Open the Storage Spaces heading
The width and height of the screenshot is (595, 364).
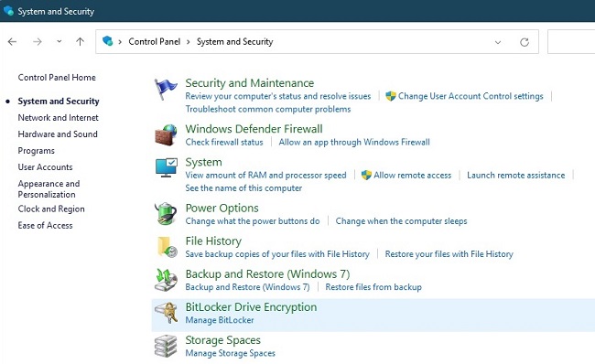pyautogui.click(x=222, y=339)
